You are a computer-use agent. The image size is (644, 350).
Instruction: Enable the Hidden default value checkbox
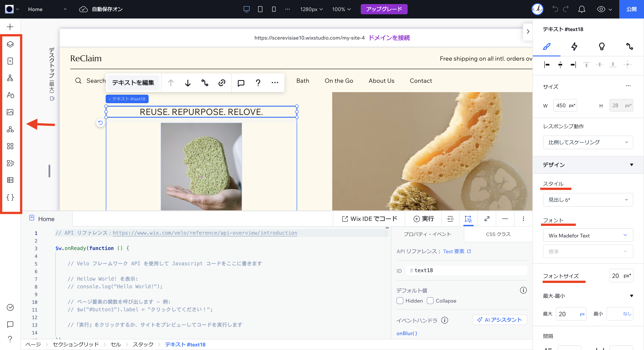[x=400, y=301]
